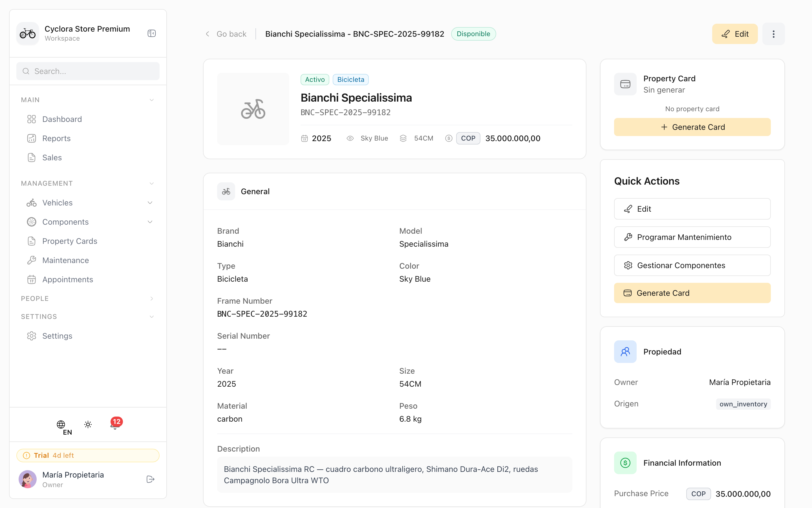812x508 pixels.
Task: Expand the Components submenu chevron
Action: click(150, 222)
